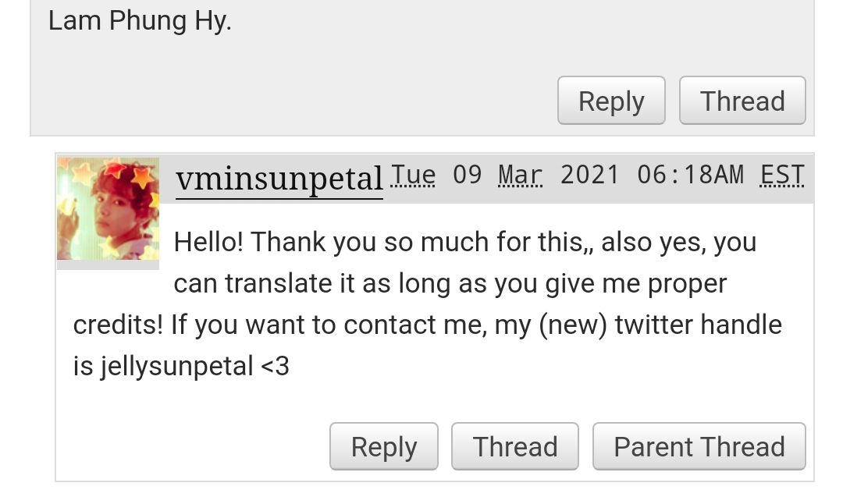The height and width of the screenshot is (504, 843).
Task: Click the year 2021 in the timestamp
Action: coord(590,175)
